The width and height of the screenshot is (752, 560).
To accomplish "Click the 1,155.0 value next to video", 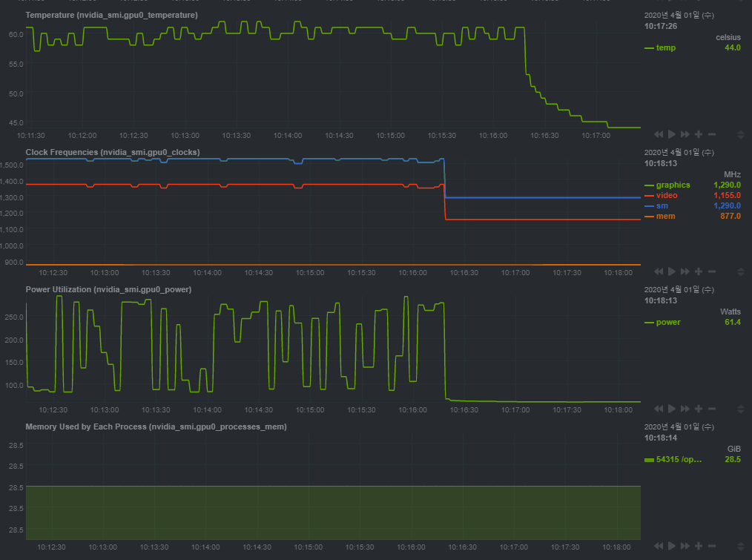I will point(727,196).
